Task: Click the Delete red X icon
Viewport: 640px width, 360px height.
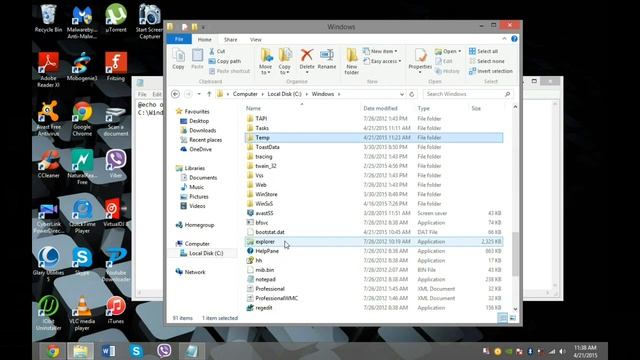Action: tap(307, 55)
